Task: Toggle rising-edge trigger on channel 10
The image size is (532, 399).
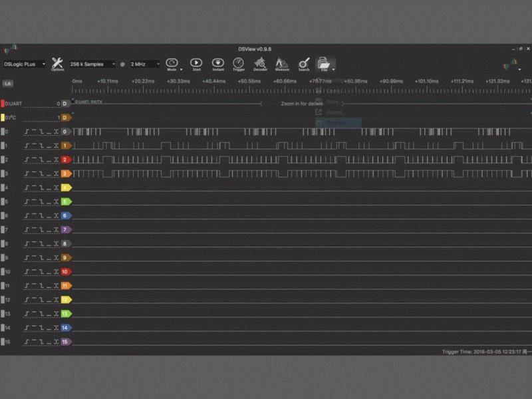Action: pos(28,272)
